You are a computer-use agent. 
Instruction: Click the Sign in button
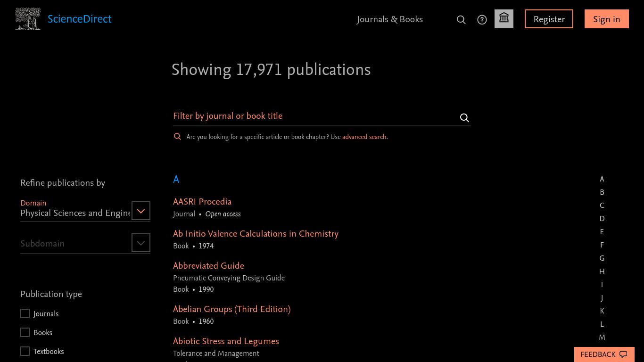click(607, 19)
